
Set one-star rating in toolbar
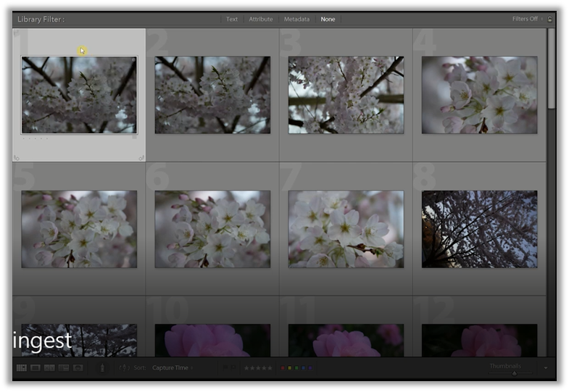coord(246,368)
